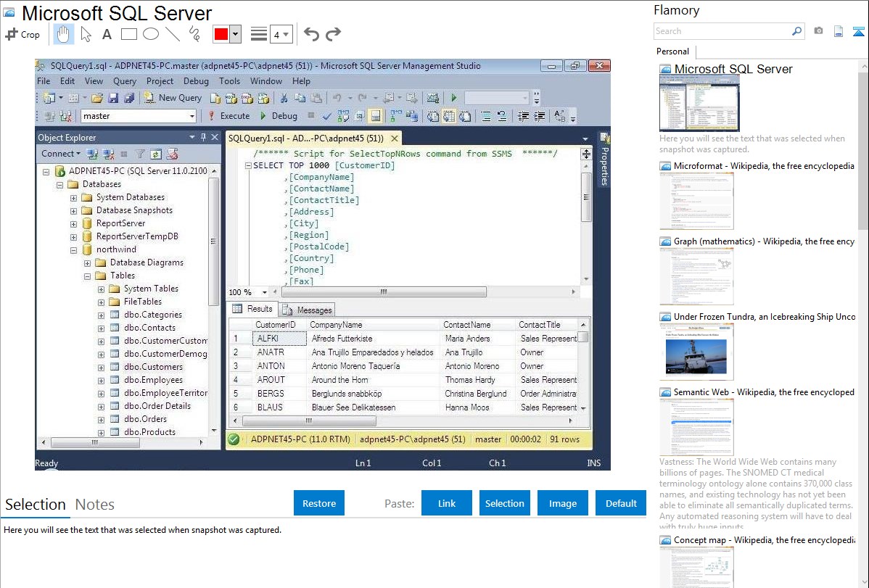
Task: Undo the last annotation
Action: tap(311, 34)
